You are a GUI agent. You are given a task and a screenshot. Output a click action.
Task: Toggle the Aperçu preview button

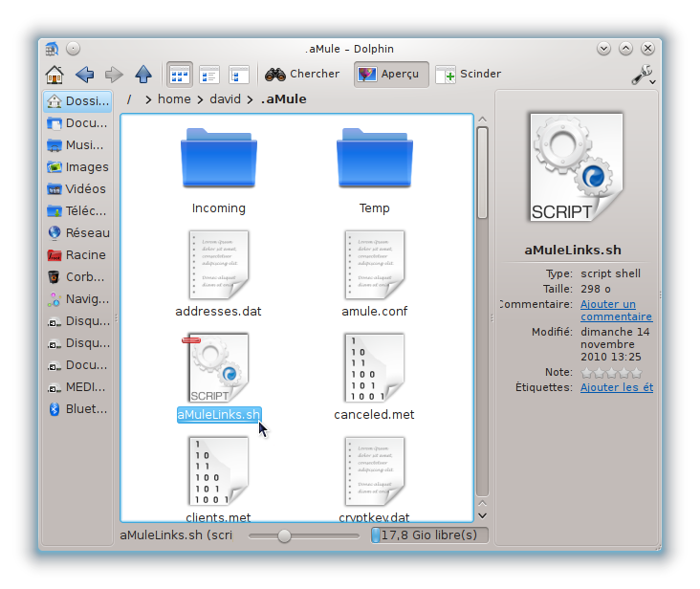click(391, 74)
